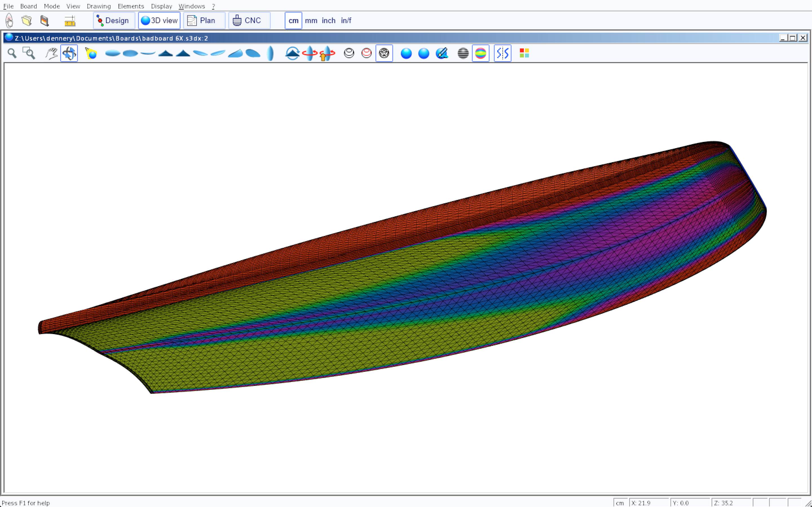Click the striped zebra sphere icon
The height and width of the screenshot is (507, 812).
pyautogui.click(x=463, y=53)
